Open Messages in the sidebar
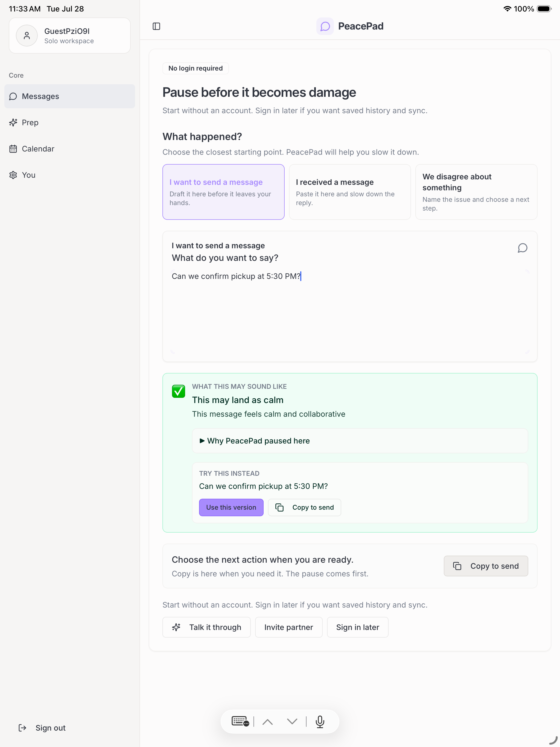This screenshot has width=560, height=747. tap(69, 96)
